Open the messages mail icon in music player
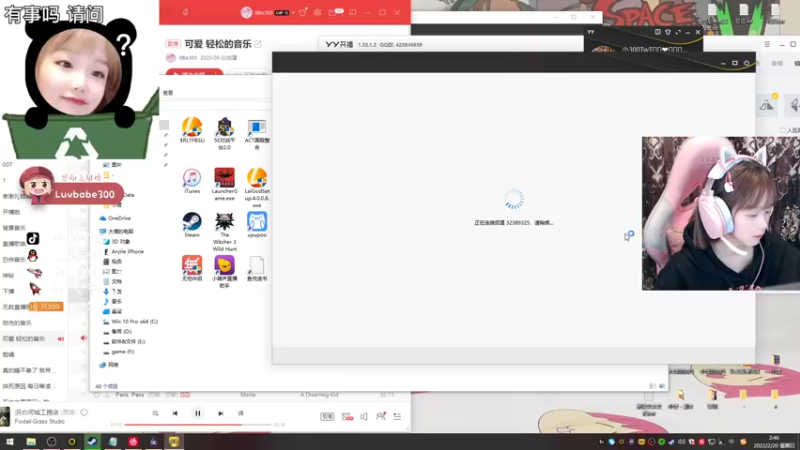This screenshot has height=450, width=800. pos(334,12)
